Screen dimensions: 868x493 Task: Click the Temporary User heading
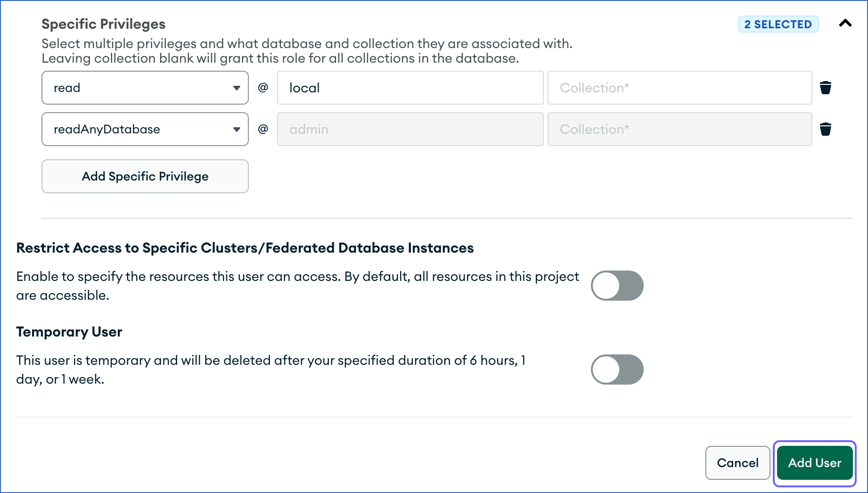coord(69,332)
